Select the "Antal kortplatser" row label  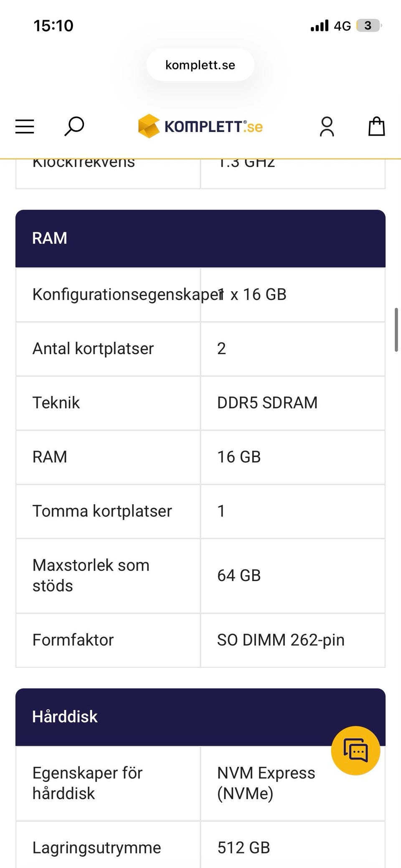[x=93, y=349]
